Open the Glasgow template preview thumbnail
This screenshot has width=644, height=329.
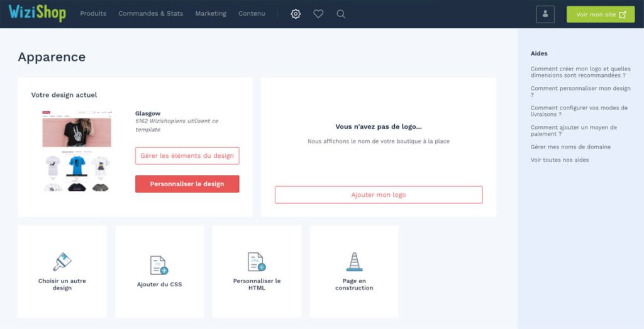tap(77, 151)
